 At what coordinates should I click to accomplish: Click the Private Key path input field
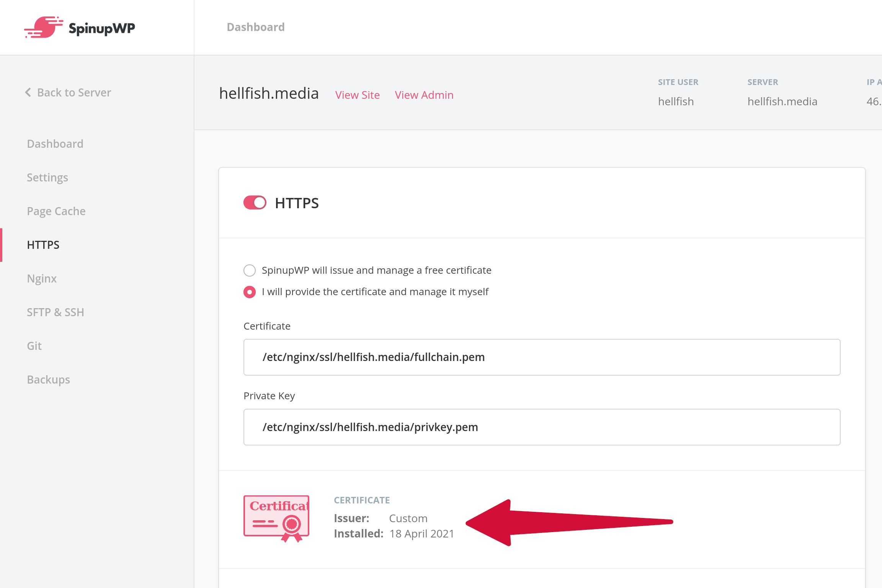coord(542,427)
